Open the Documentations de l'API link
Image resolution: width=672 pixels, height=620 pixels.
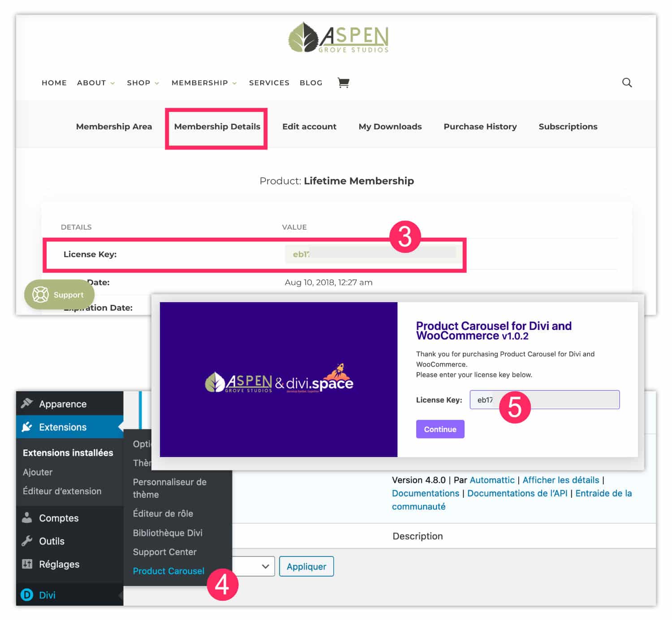(x=517, y=493)
